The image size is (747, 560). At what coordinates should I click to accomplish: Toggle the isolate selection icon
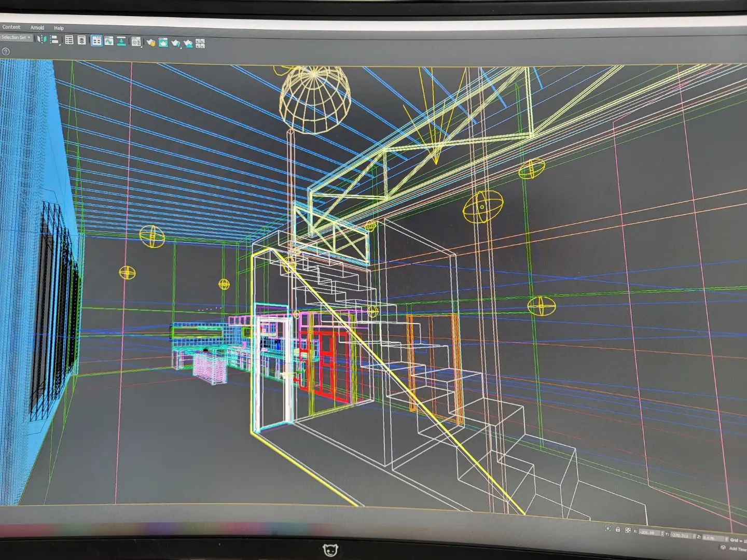(x=608, y=528)
